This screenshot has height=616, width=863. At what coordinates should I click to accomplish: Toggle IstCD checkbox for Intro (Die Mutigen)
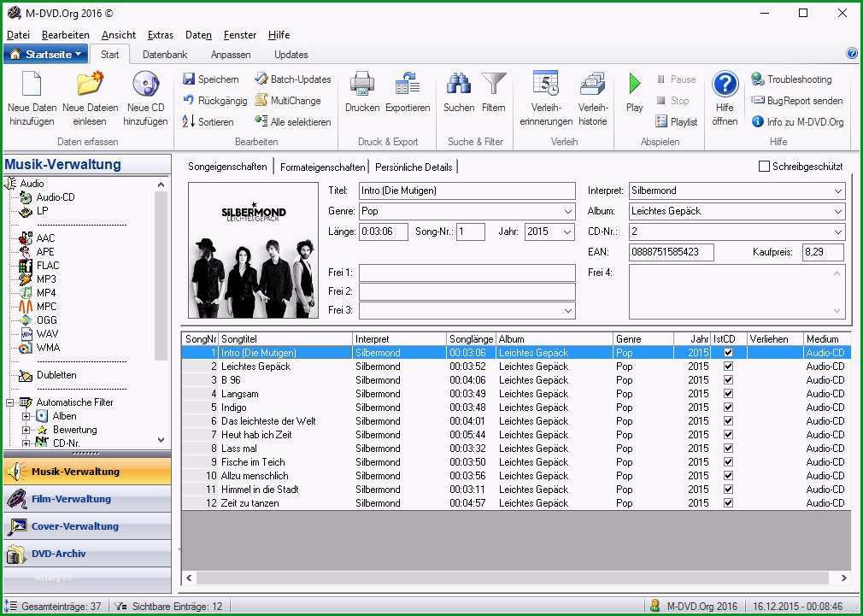tap(728, 352)
